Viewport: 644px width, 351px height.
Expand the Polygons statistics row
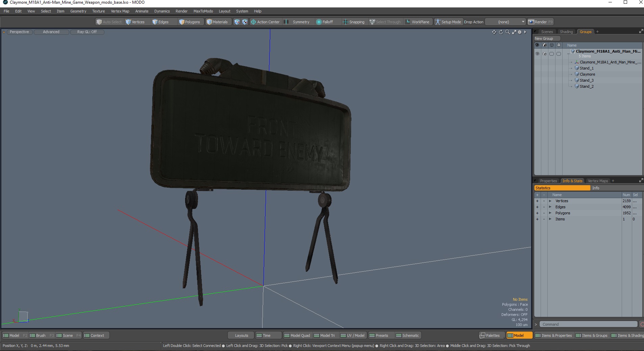coord(550,213)
